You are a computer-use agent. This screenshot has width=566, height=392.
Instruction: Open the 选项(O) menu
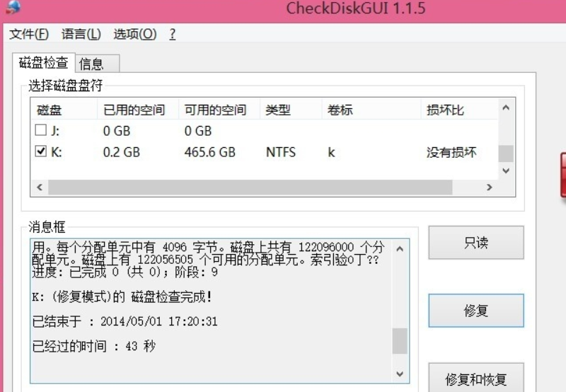(x=135, y=34)
